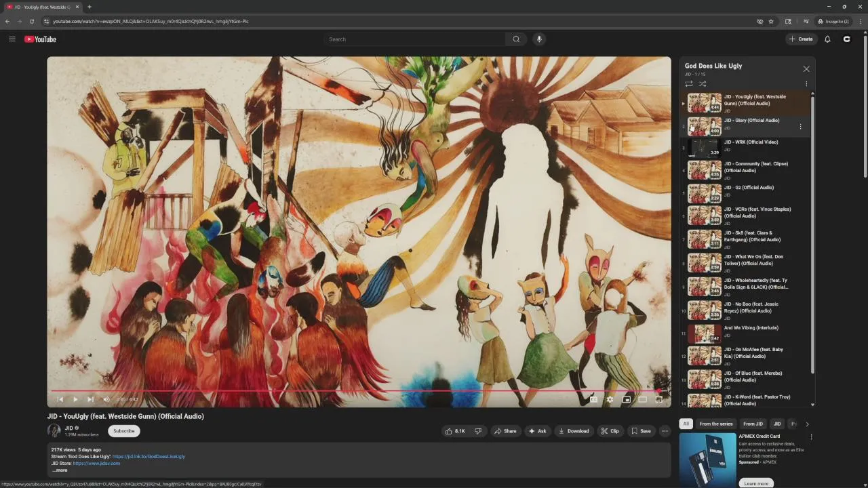Expand the description with ...more
868x488 pixels.
tap(60, 470)
